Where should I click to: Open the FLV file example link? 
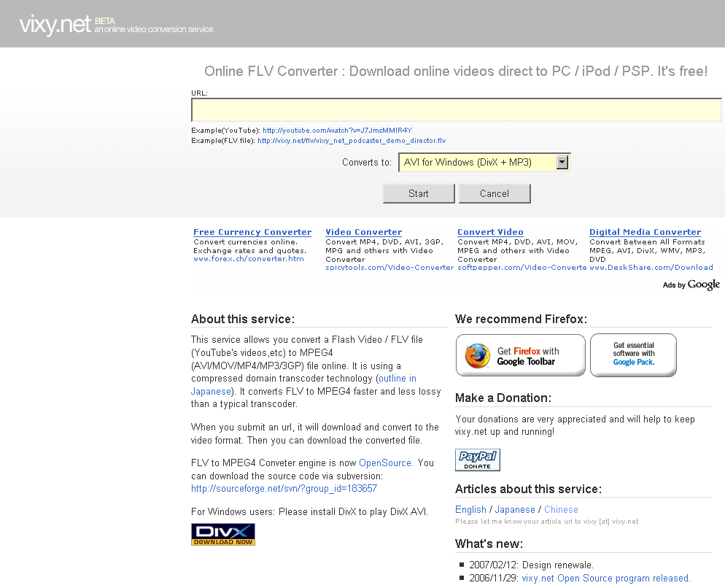click(352, 141)
